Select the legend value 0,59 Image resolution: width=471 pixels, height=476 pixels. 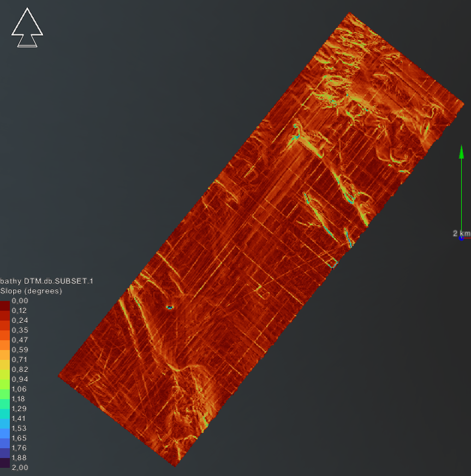tap(20, 350)
